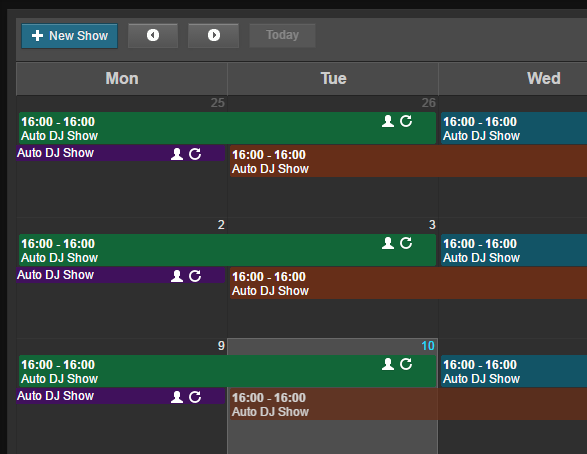Click the person icon on green show, week of 9

pos(388,364)
